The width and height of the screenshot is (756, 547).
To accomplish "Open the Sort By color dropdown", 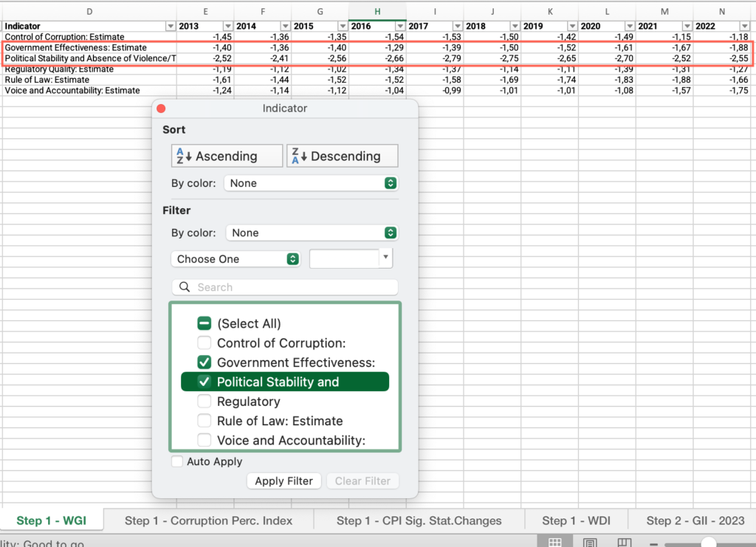I will (311, 183).
